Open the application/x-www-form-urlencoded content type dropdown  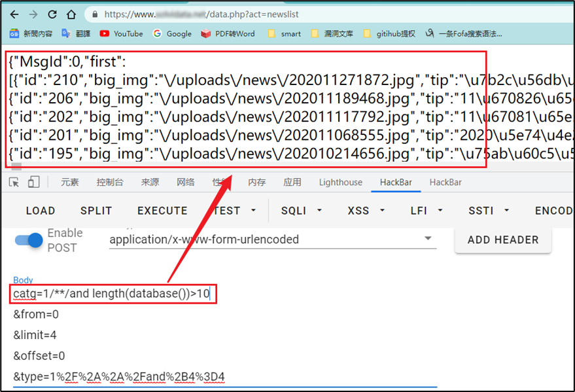tap(273, 240)
